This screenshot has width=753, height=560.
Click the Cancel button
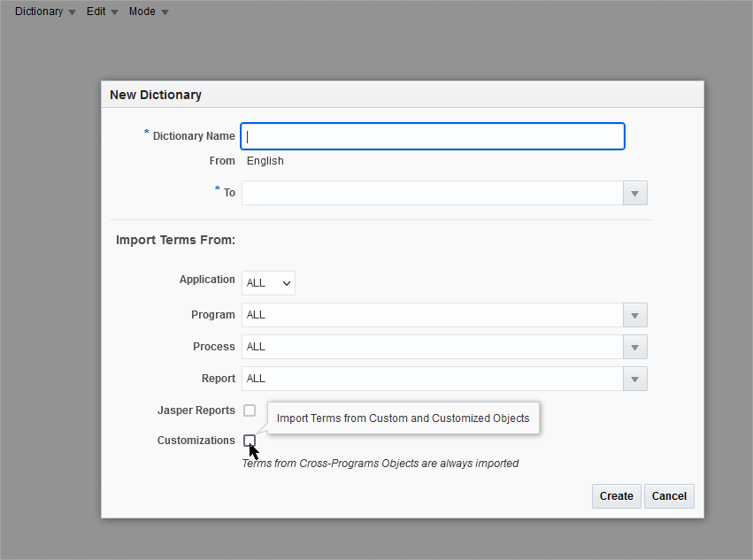669,496
